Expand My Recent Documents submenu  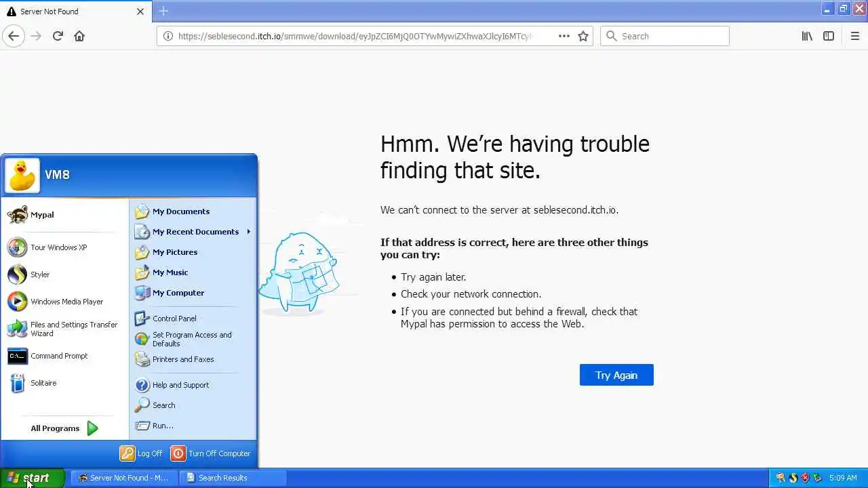tap(193, 232)
